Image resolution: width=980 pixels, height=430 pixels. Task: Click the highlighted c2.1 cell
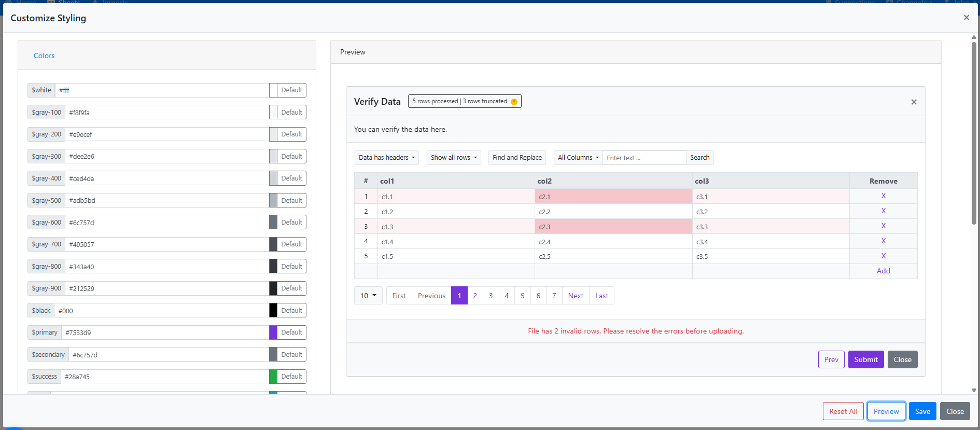613,196
